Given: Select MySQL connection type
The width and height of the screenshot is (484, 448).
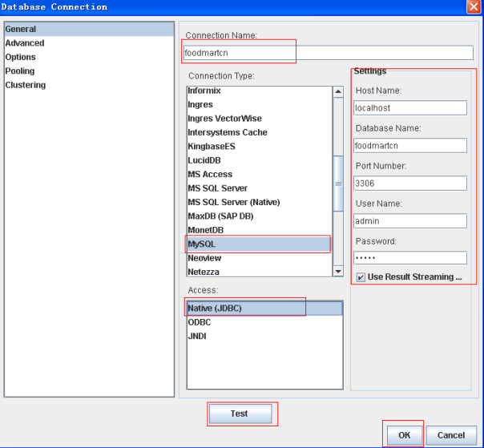Looking at the screenshot, I should (x=260, y=244).
